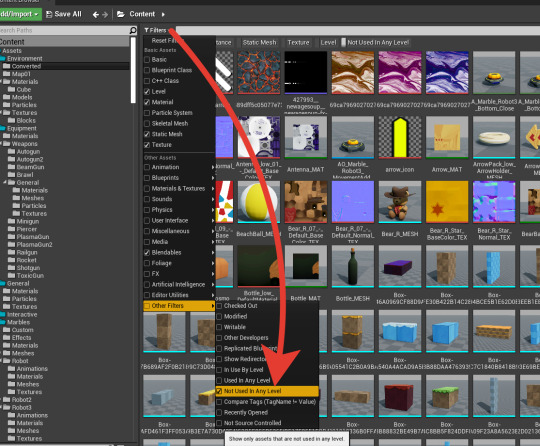Expand Materials & Textures submenu arrow
This screenshot has height=446, width=540.
(x=213, y=189)
